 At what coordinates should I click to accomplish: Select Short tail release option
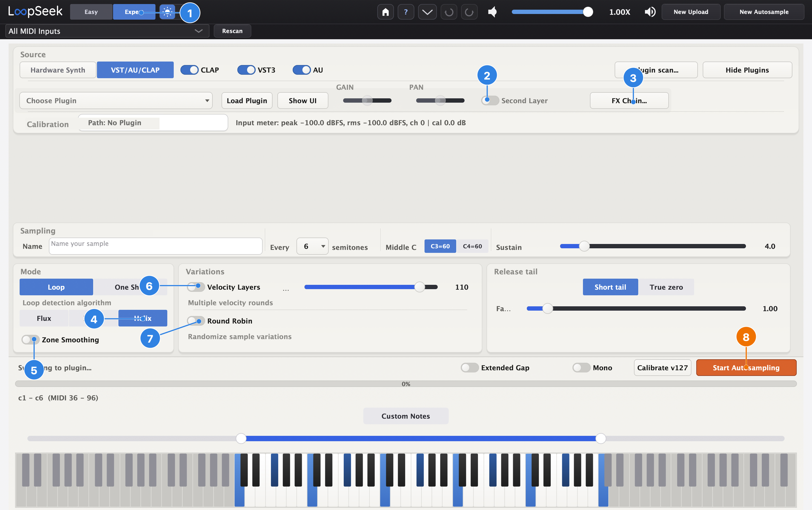[x=610, y=287]
